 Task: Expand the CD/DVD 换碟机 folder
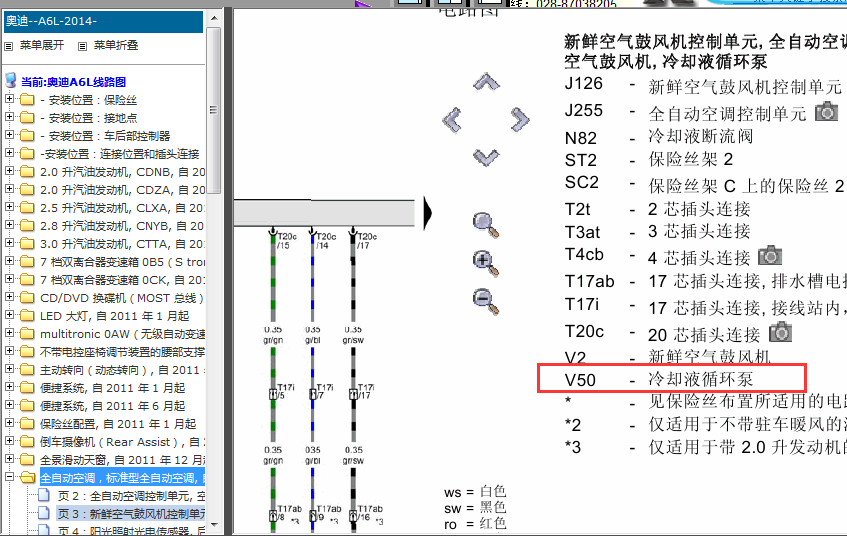pyautogui.click(x=9, y=297)
